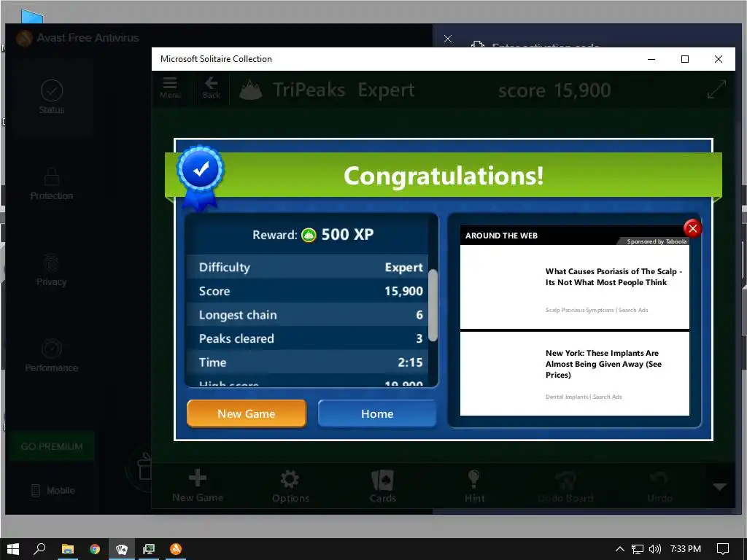
Task: Open Status in Avast sidebar
Action: (x=52, y=97)
